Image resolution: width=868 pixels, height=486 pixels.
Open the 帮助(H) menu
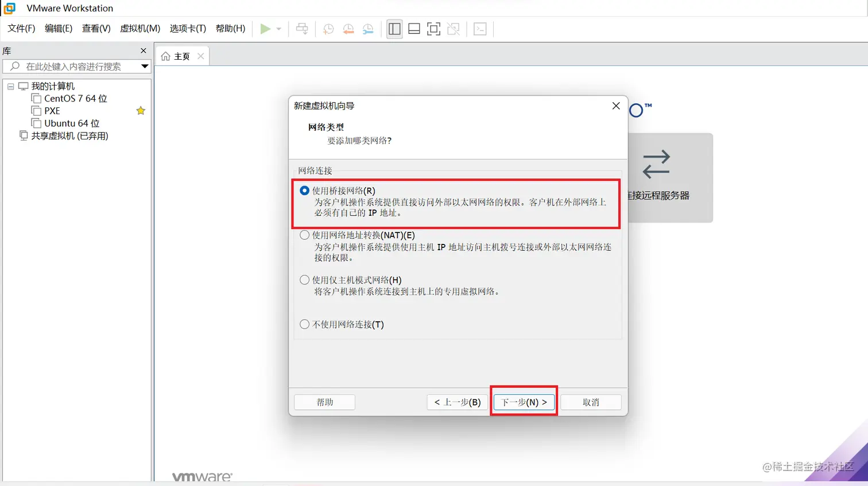point(230,29)
